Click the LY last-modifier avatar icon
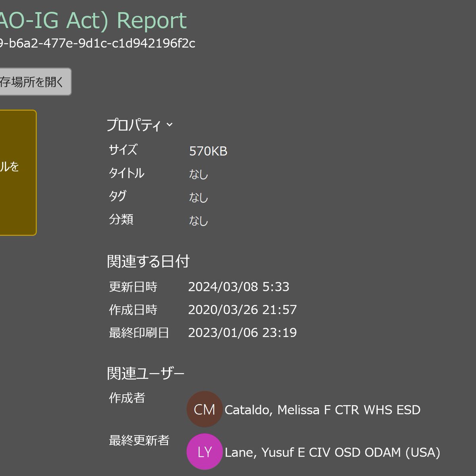The image size is (476, 476). tap(205, 451)
